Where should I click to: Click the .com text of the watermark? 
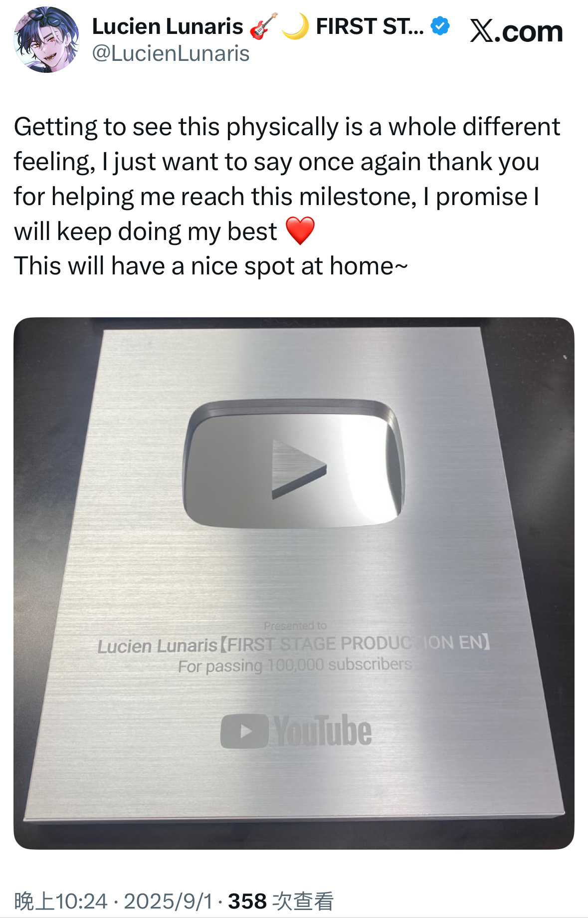pos(529,32)
